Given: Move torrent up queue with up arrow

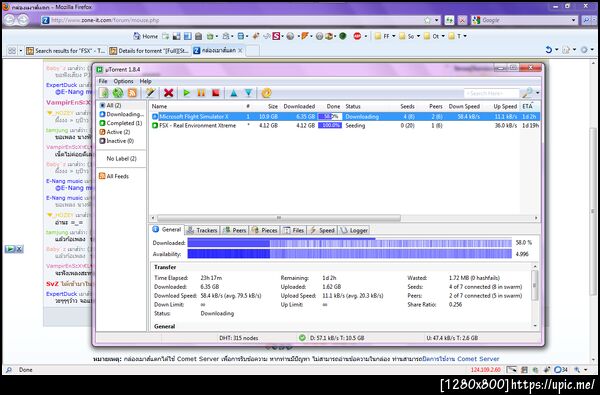Looking at the screenshot, I should [234, 93].
